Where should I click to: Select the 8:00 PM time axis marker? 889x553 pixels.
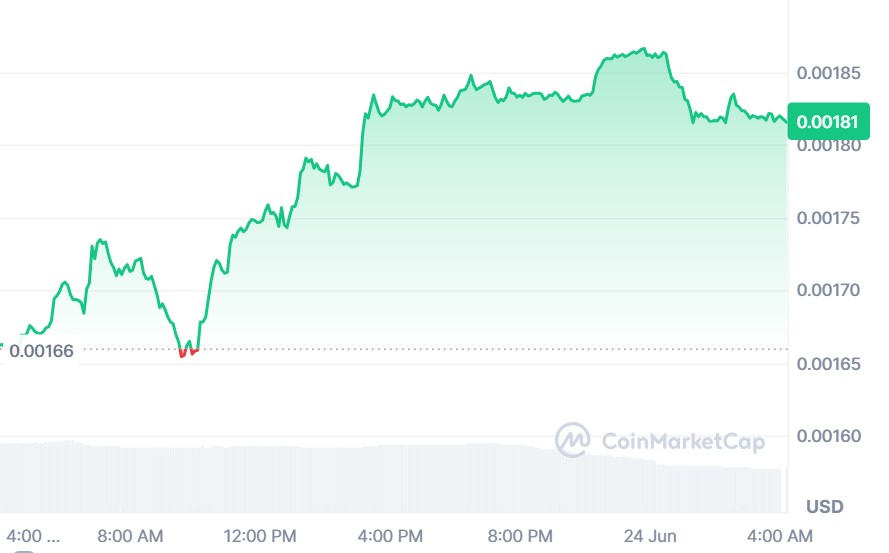coord(520,535)
